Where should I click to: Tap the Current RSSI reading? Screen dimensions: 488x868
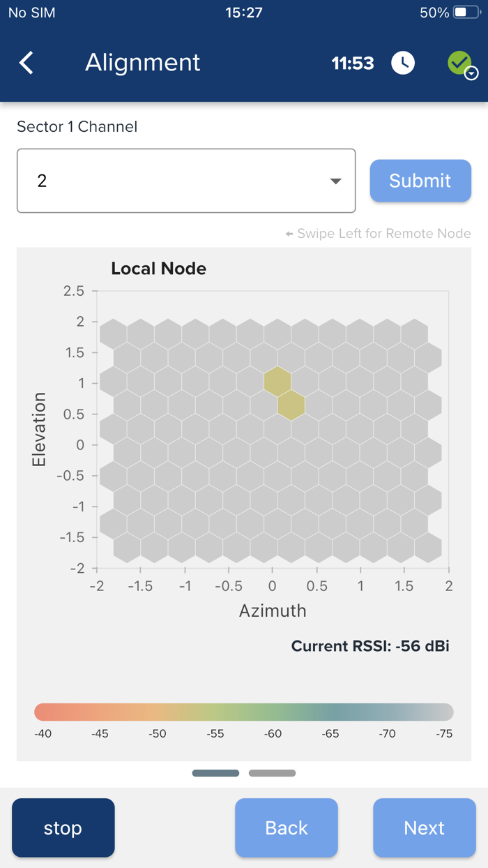click(x=370, y=646)
